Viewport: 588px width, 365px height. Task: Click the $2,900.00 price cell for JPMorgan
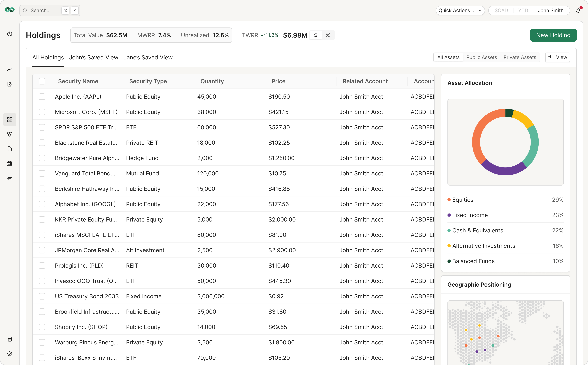[282, 250]
